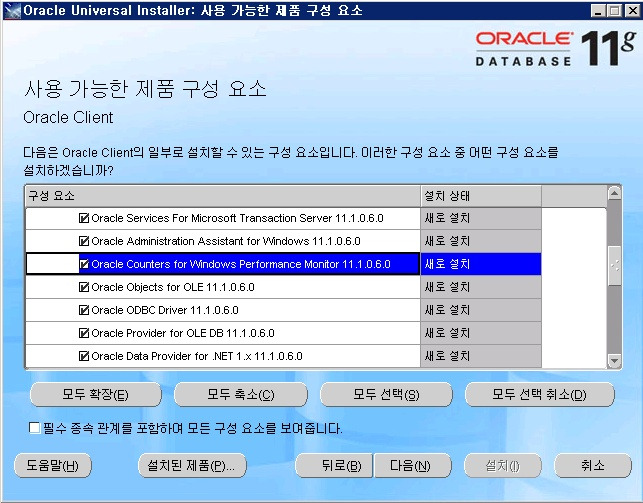
Task: Select Oracle Services For Microsoft Transaction Server text
Action: [x=237, y=218]
